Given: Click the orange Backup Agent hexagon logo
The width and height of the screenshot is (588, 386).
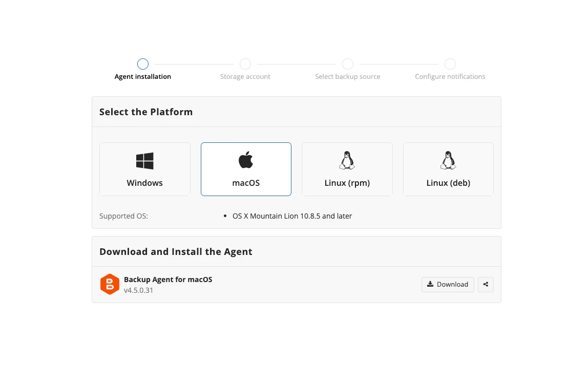Looking at the screenshot, I should 110,284.
